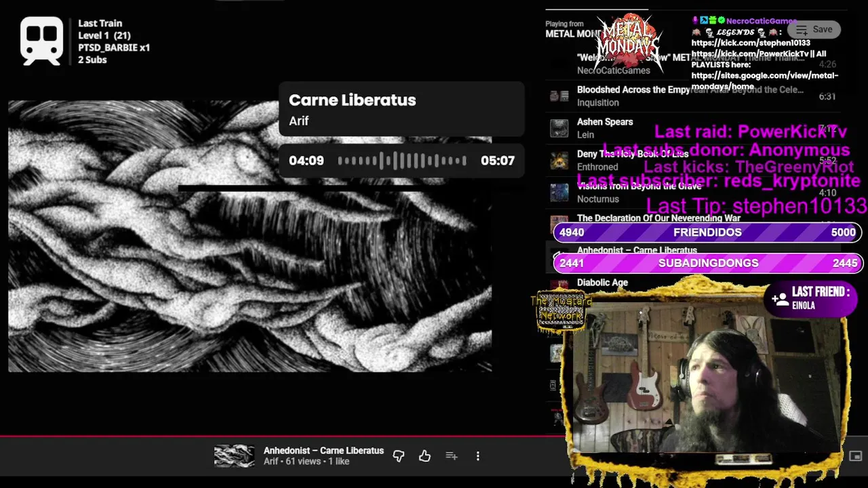Click the Lein track thumbnail in the queue
868x488 pixels.
559,128
